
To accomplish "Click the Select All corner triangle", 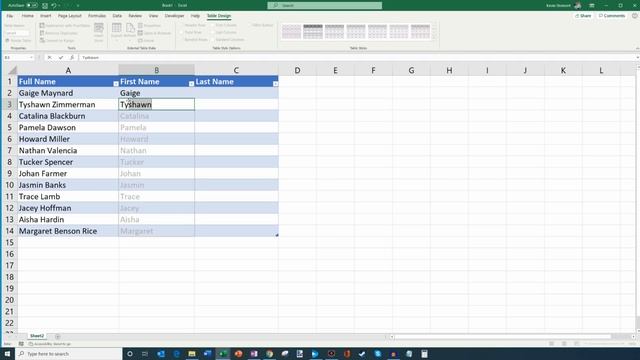I will (x=12, y=70).
